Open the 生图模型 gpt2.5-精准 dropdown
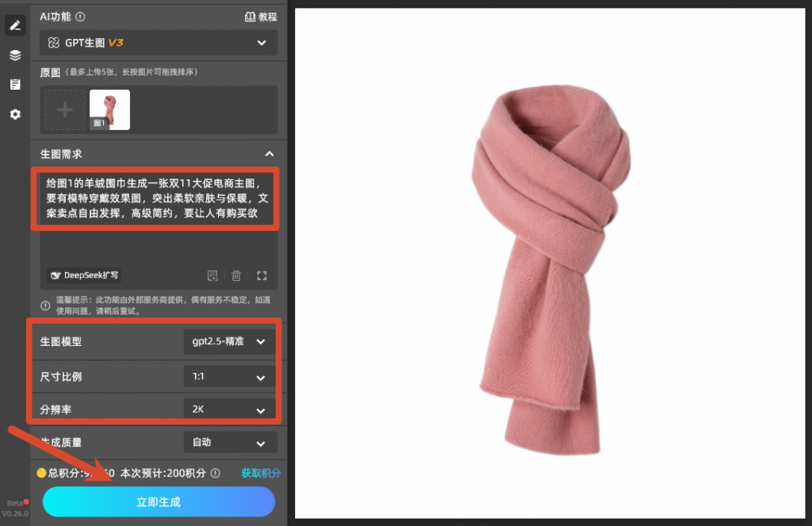Image resolution: width=812 pixels, height=526 pixels. point(229,341)
